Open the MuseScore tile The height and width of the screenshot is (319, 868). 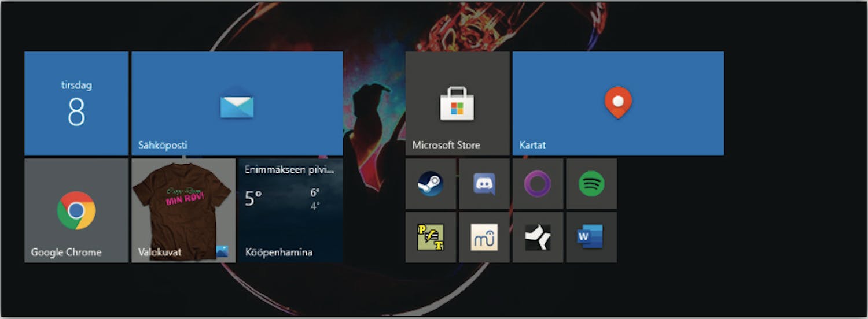coord(484,238)
